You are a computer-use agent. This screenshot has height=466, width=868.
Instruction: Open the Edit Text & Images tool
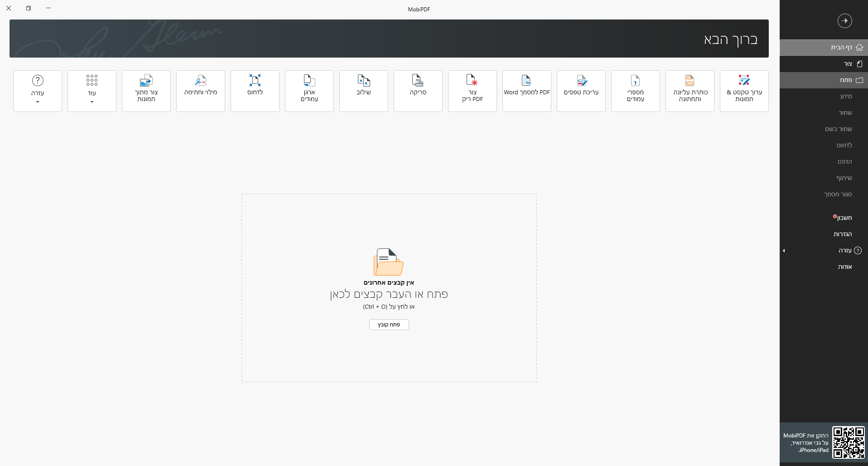(x=744, y=91)
